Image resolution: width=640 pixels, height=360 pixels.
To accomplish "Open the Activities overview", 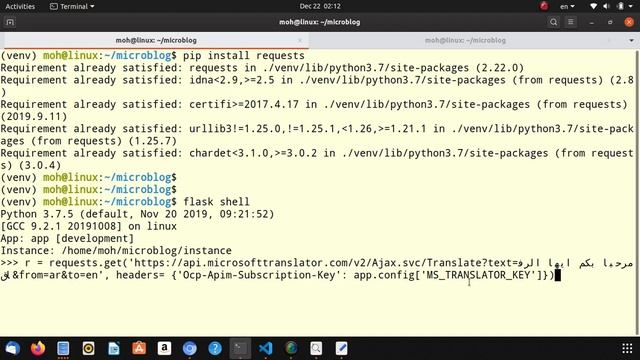I will [20, 6].
